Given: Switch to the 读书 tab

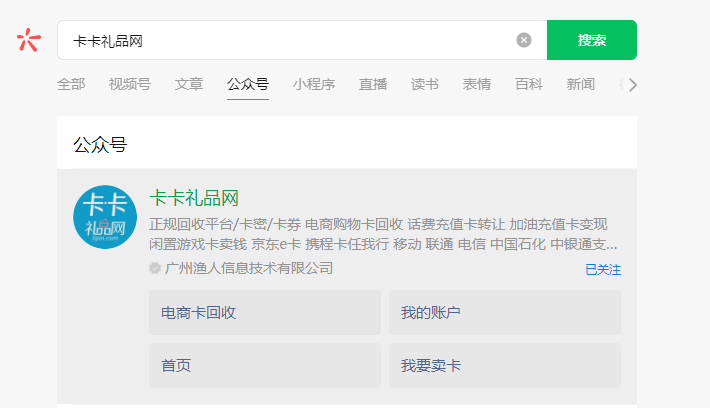Looking at the screenshot, I should tap(425, 84).
